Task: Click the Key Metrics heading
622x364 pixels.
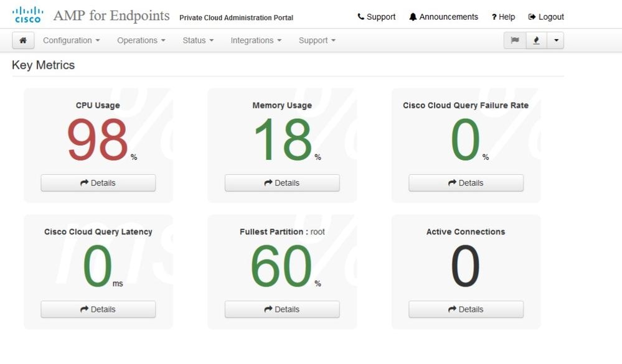Action: tap(43, 65)
